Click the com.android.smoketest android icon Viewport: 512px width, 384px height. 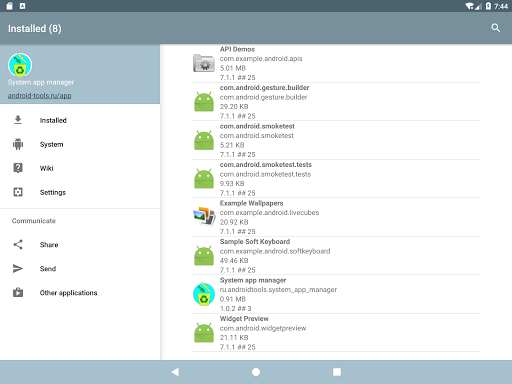click(x=204, y=140)
